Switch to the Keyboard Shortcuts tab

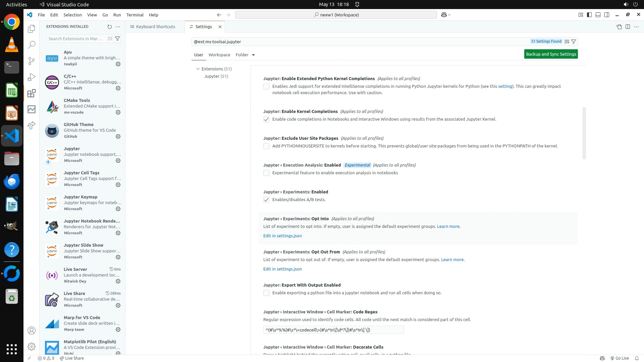[155, 26]
